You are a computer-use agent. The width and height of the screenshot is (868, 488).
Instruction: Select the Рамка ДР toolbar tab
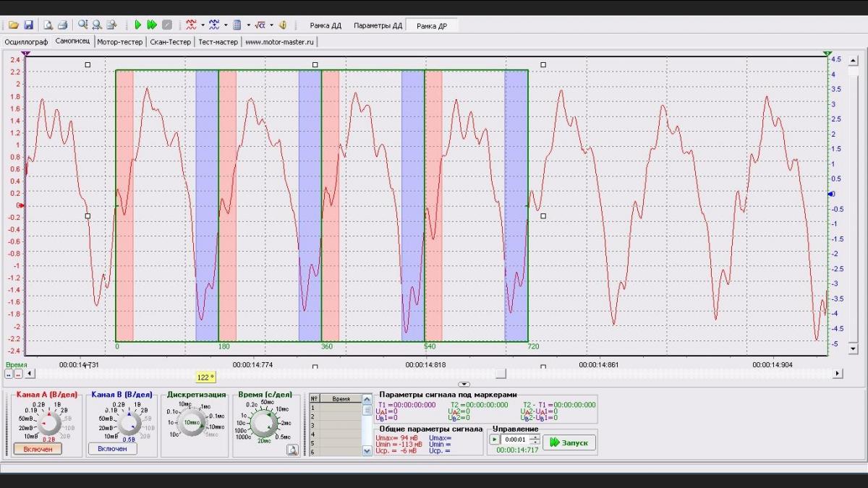(x=432, y=25)
